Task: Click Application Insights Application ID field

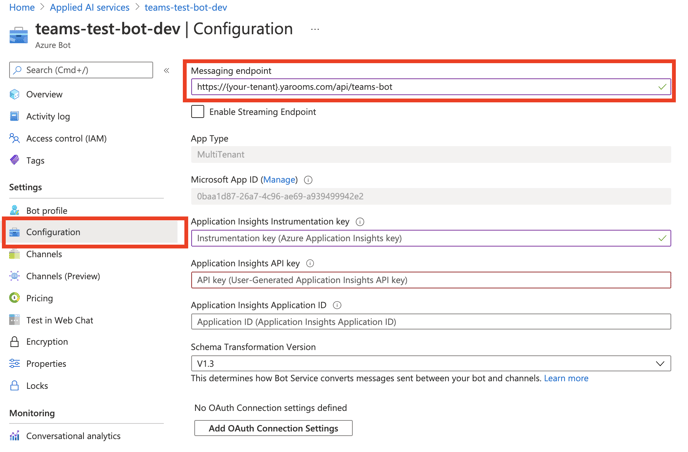Action: pos(431,322)
